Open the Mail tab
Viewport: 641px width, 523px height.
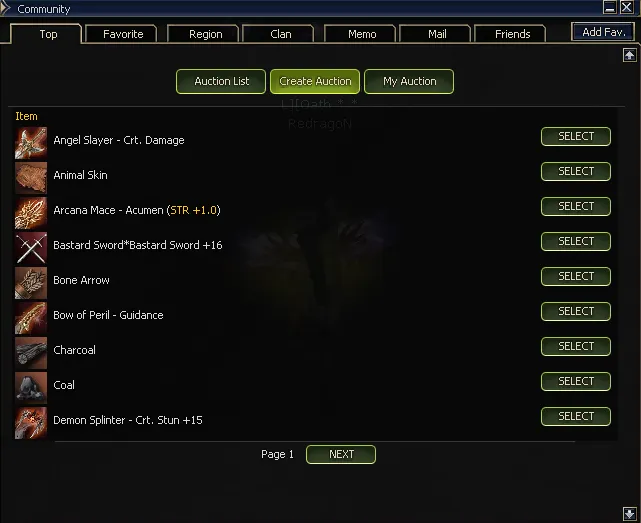(437, 34)
